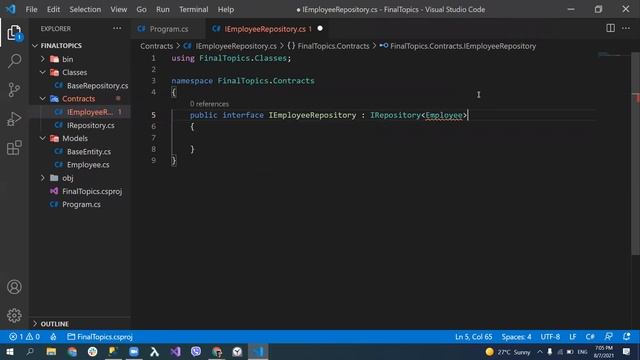Open the lambda icon app in taskbar

click(x=154, y=352)
